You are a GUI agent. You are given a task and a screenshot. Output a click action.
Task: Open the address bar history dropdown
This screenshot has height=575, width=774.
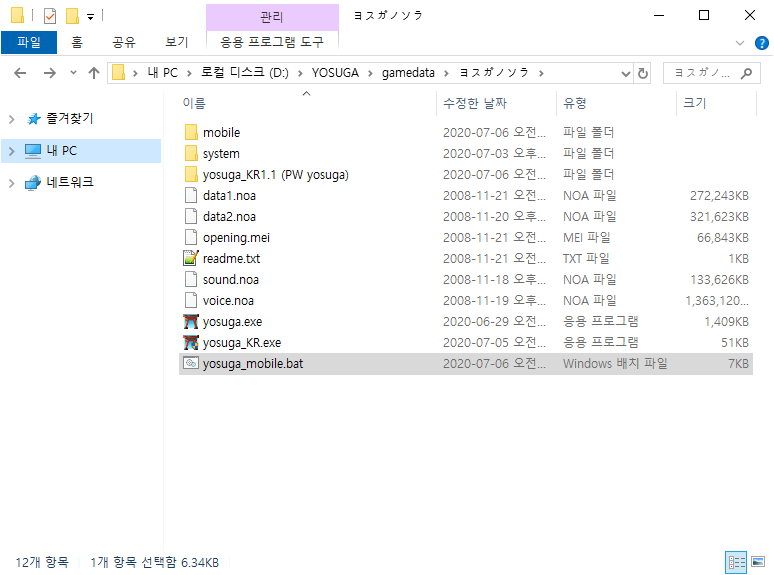click(625, 74)
